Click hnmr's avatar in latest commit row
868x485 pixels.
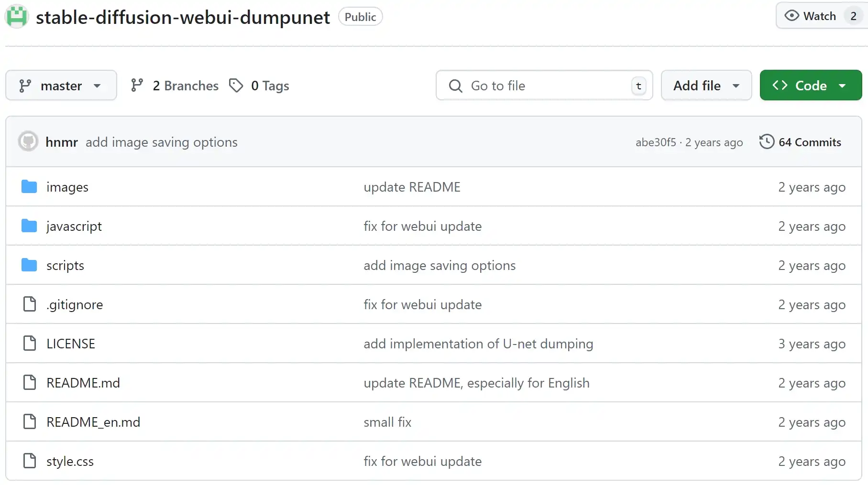[28, 141]
